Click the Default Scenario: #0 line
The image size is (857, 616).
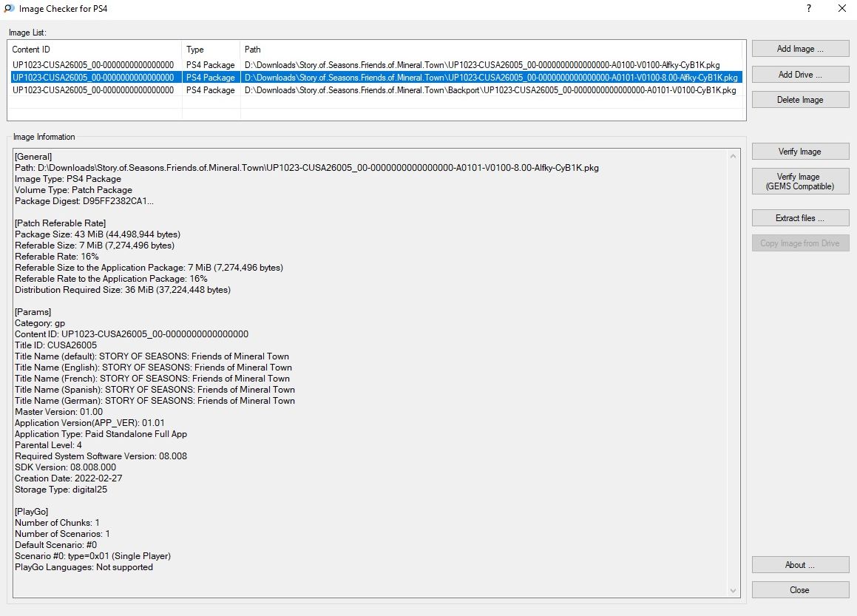click(55, 545)
